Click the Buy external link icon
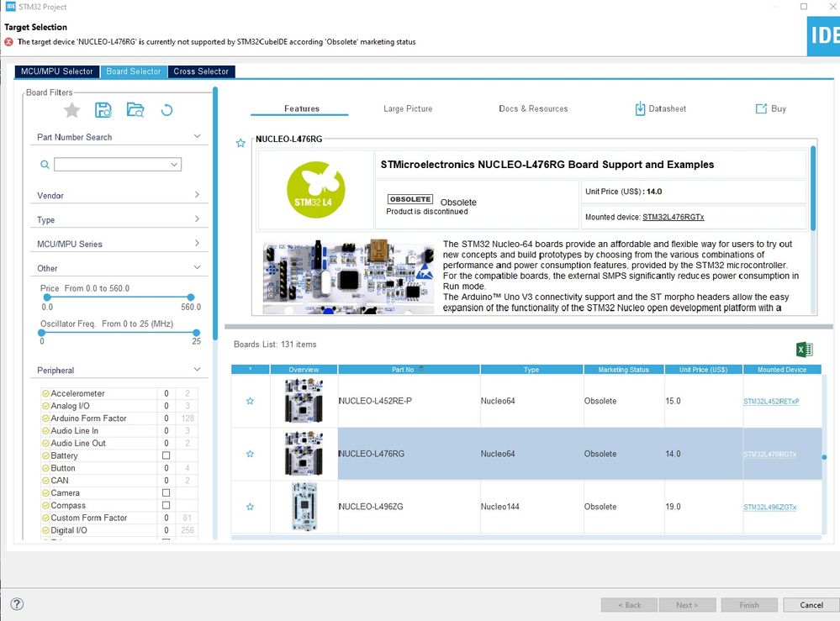The height and width of the screenshot is (621, 840). pos(761,108)
